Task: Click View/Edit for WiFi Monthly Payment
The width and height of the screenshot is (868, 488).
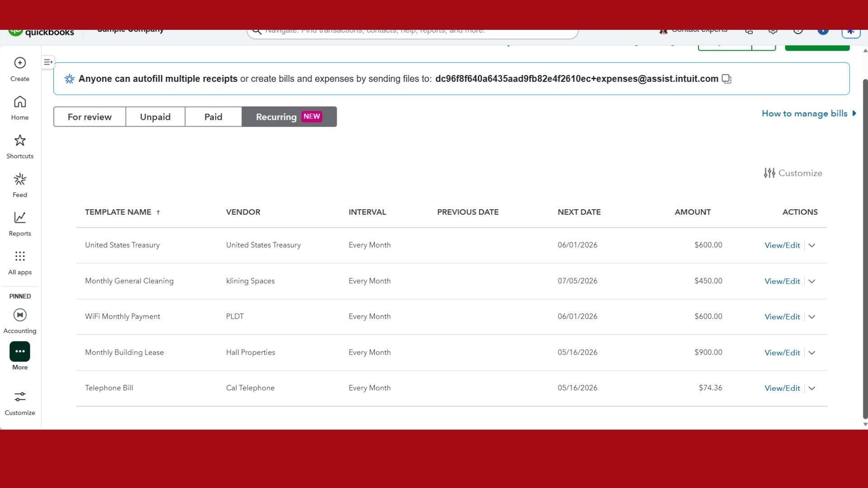Action: (x=782, y=317)
